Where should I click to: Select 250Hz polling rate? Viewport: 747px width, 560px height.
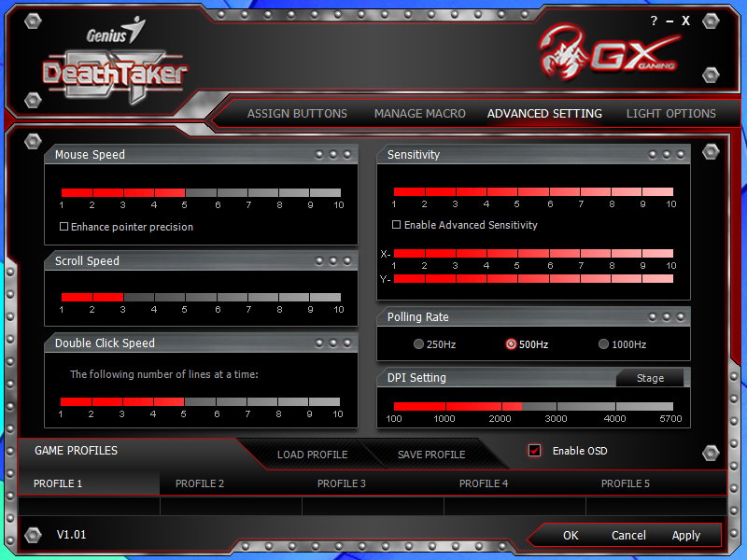[x=418, y=343]
